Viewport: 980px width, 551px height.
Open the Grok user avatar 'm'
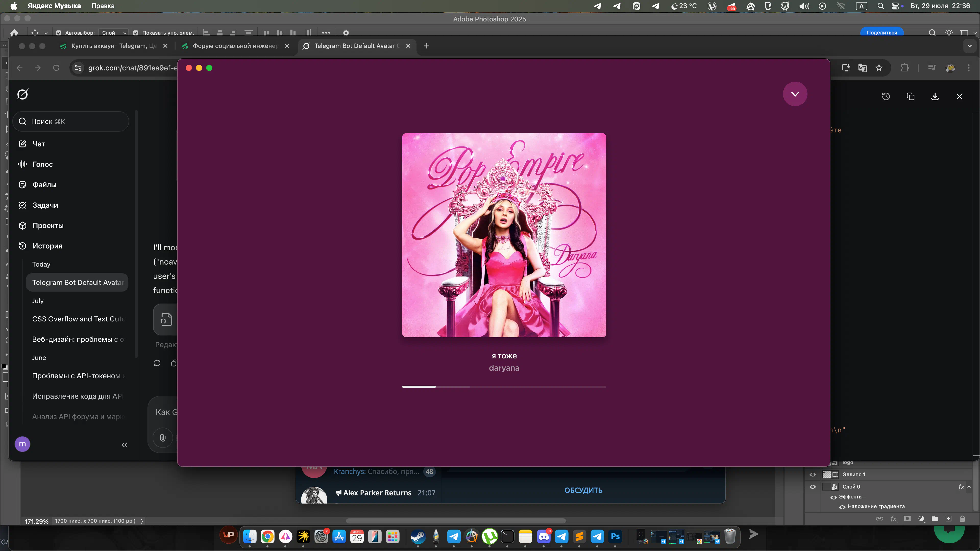[22, 444]
